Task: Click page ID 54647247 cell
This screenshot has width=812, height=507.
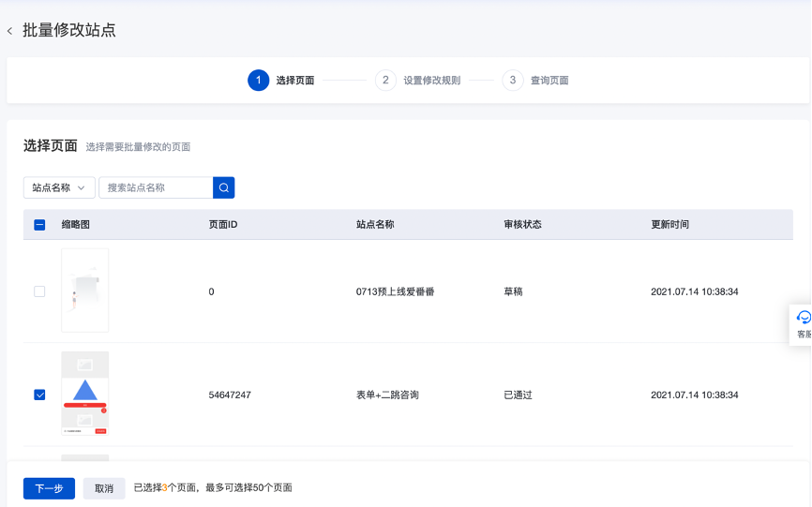Action: point(230,395)
